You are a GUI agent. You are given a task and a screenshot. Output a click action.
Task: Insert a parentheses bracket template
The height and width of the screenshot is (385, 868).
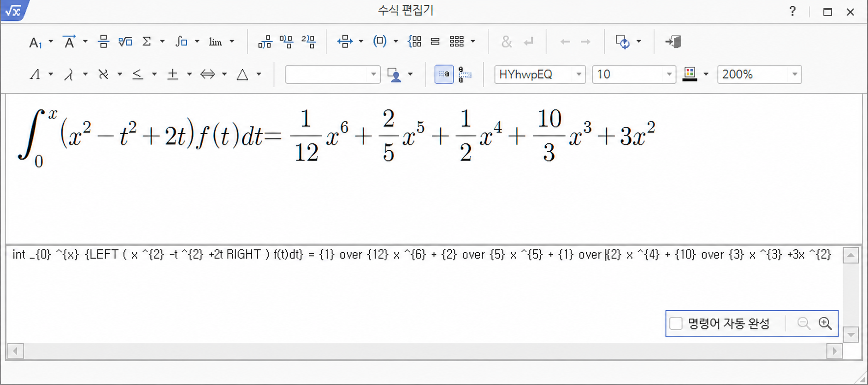tap(380, 42)
